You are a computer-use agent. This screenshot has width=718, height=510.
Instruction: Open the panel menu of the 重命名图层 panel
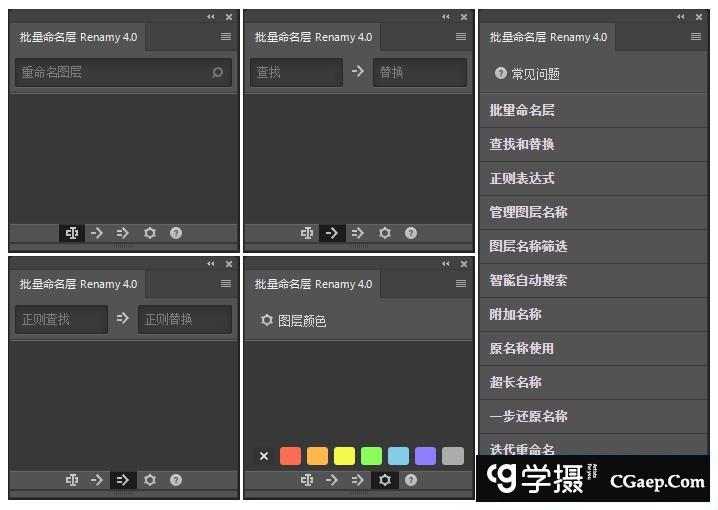226,37
